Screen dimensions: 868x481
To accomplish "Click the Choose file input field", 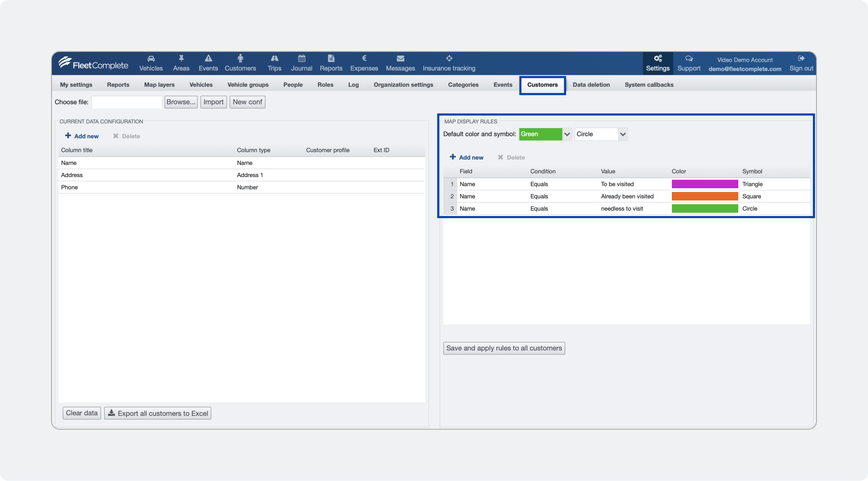I will click(x=127, y=102).
